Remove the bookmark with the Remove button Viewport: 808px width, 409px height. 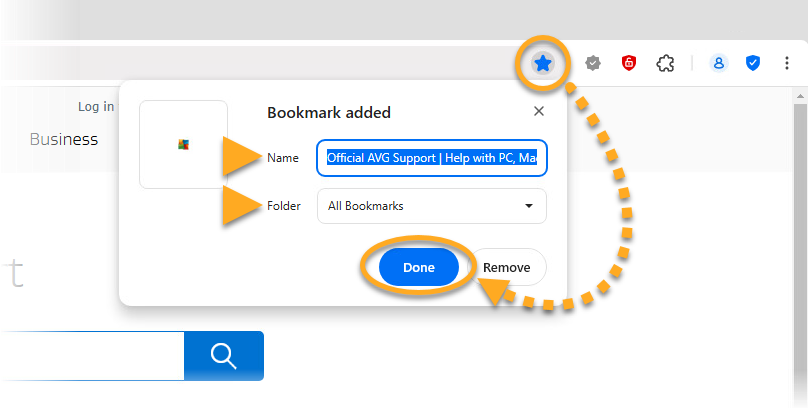pos(506,268)
